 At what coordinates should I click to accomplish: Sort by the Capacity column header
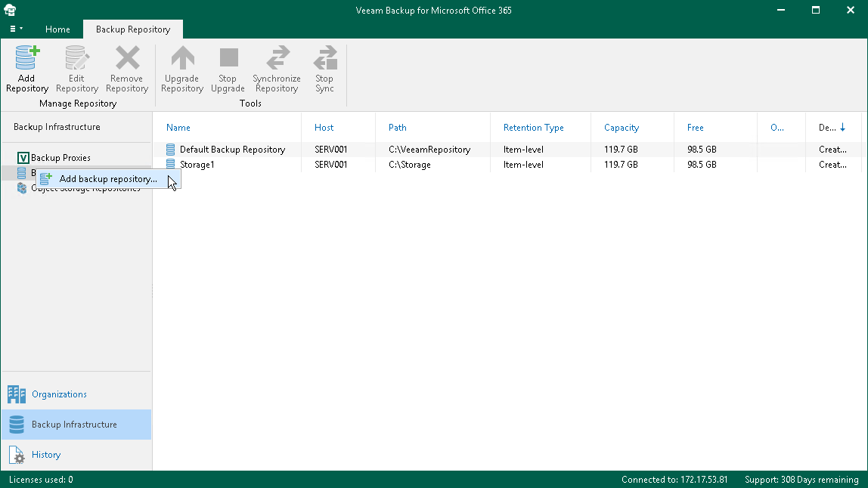click(x=621, y=128)
